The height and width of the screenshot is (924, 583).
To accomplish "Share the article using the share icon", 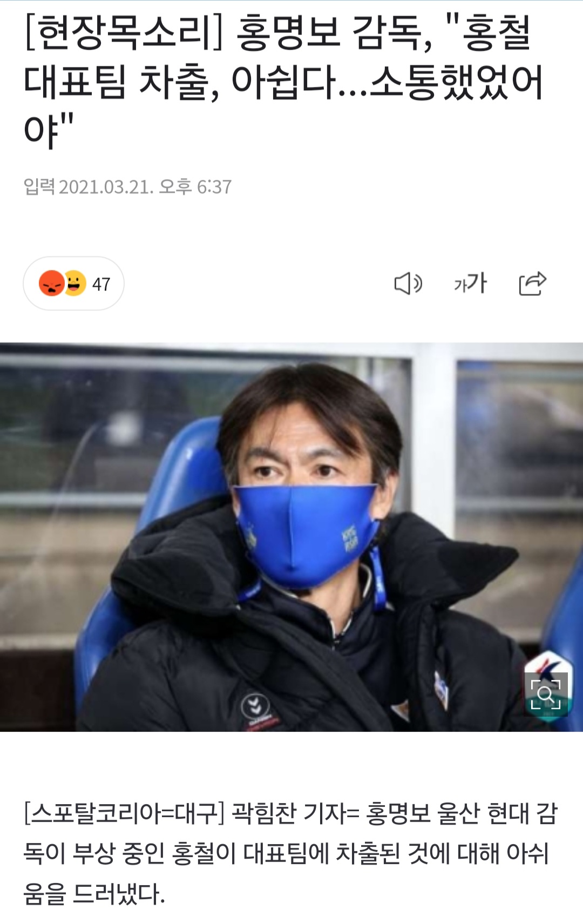I will click(x=532, y=283).
